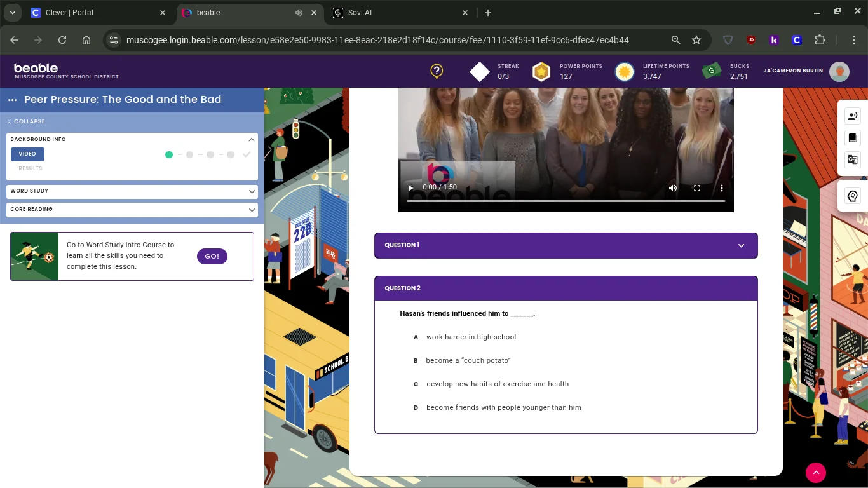Enter fullscreen mode on the video
This screenshot has height=488, width=868.
(697, 187)
